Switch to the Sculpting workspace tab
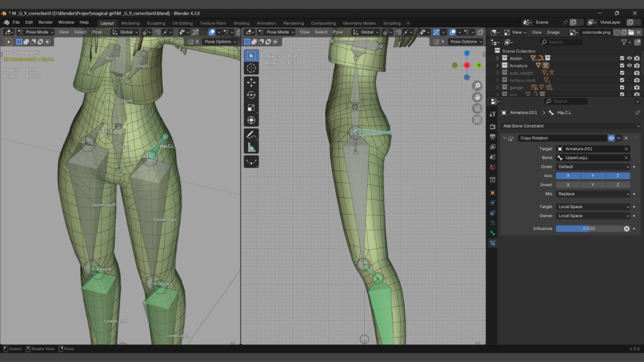This screenshot has height=362, width=644. 155,23
